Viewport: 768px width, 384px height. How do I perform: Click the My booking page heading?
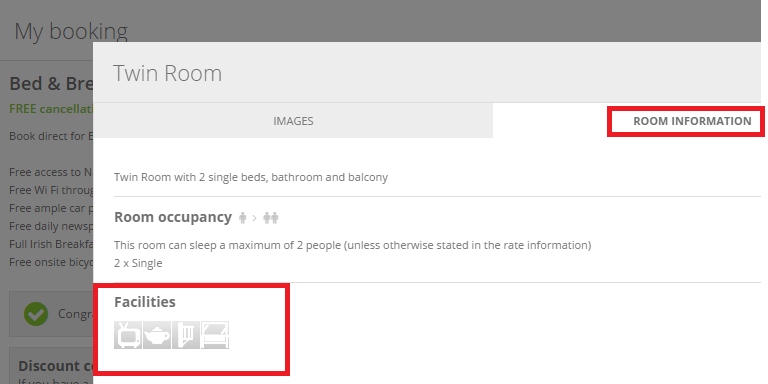click(71, 31)
